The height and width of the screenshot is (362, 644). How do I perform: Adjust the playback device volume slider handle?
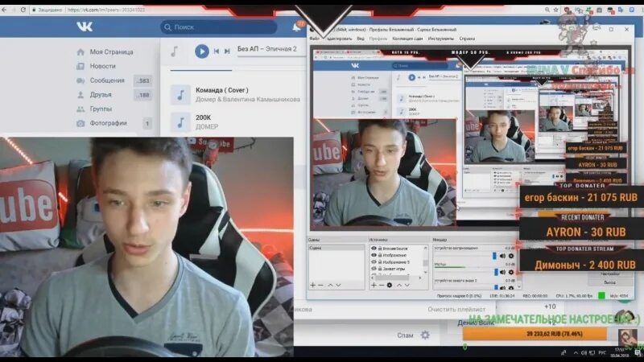[494, 256]
